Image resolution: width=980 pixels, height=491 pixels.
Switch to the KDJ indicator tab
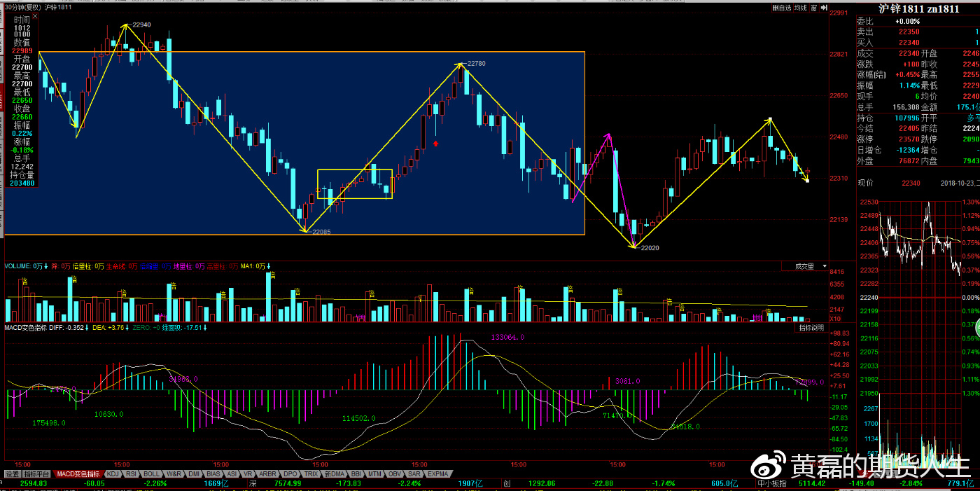113,474
